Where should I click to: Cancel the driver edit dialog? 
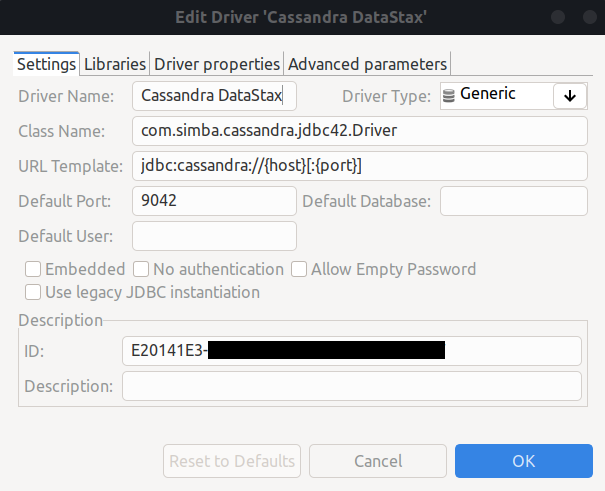pos(378,461)
